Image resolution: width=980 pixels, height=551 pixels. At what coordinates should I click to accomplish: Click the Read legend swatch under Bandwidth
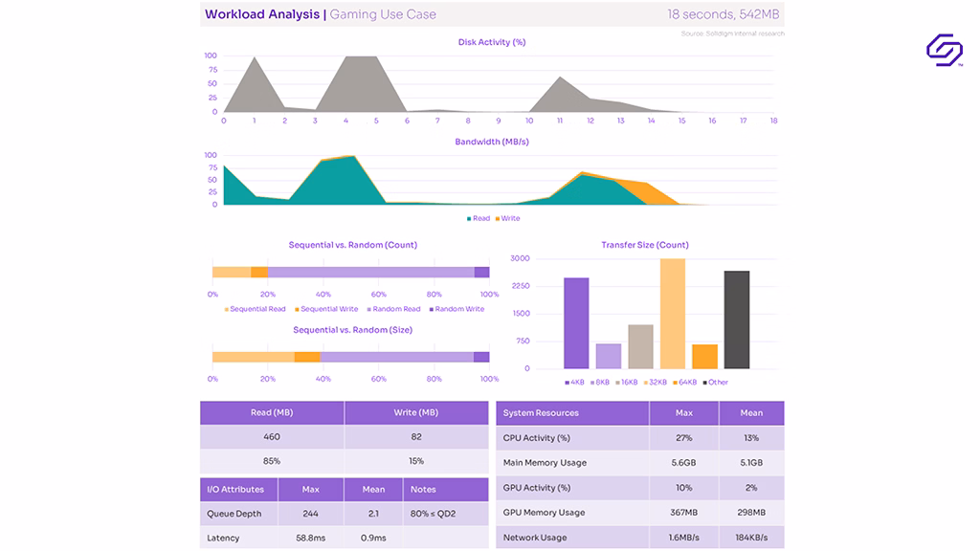coord(469,219)
